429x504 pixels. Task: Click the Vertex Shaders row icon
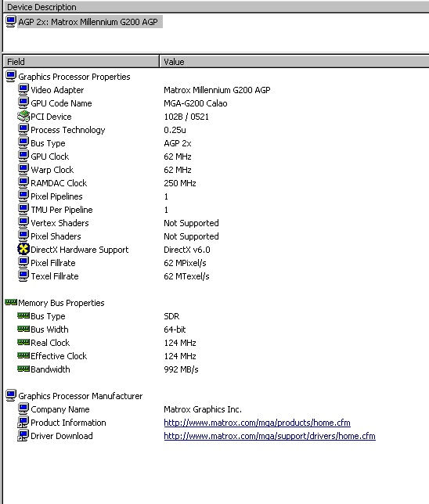pyautogui.click(x=23, y=223)
